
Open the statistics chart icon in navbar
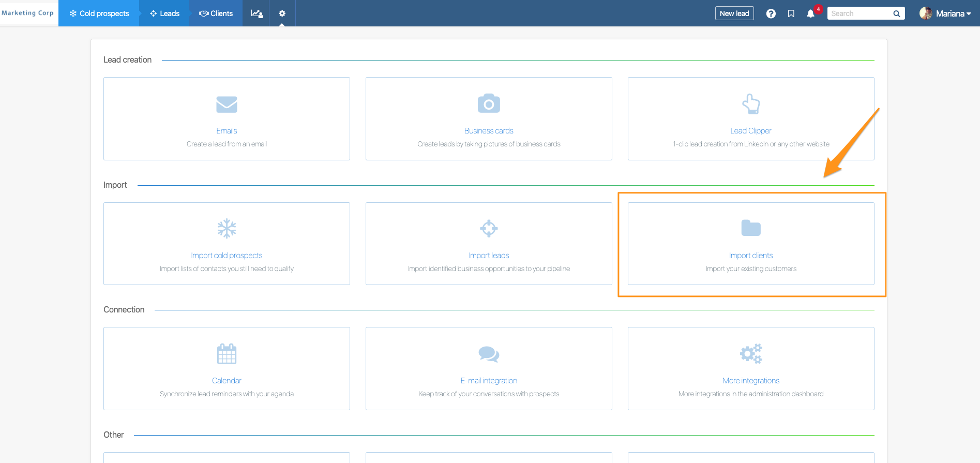[x=257, y=13]
